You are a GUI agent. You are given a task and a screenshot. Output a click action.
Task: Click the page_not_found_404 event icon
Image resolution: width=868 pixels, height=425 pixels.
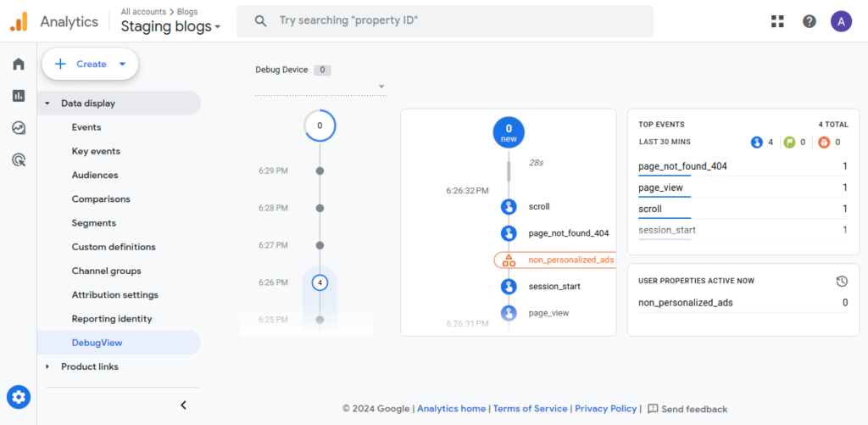[x=509, y=233]
